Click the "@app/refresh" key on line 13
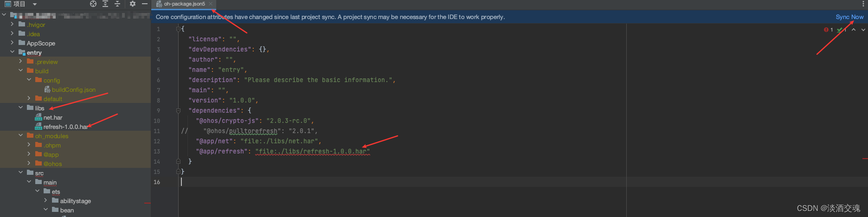The width and height of the screenshot is (868, 217). pyautogui.click(x=222, y=151)
